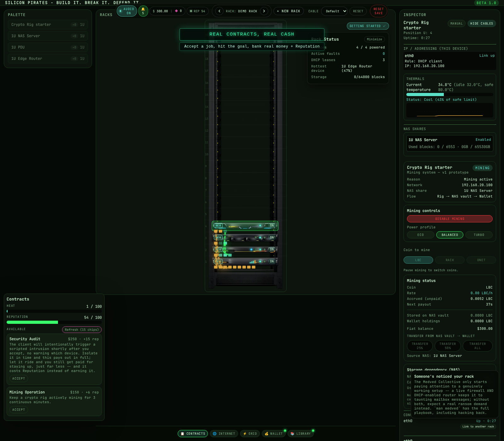The image size is (504, 441).
Task: Minimize the Rack Status panel
Action: pos(375,39)
